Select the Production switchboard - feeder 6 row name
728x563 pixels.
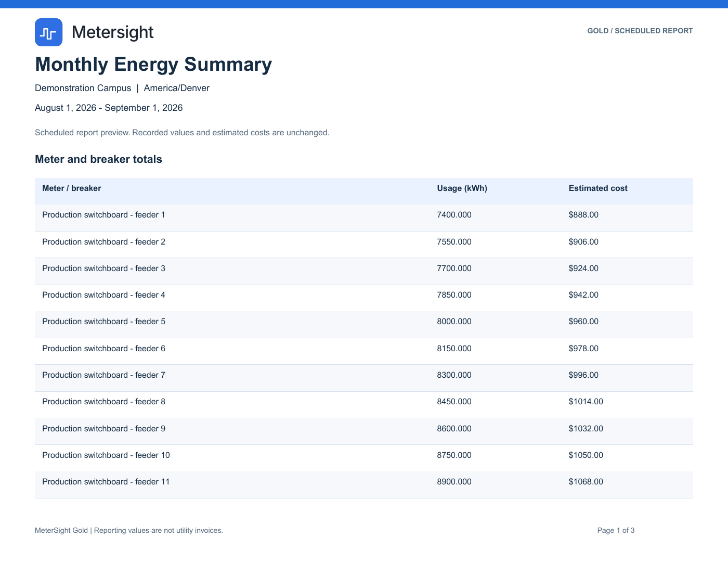click(104, 349)
